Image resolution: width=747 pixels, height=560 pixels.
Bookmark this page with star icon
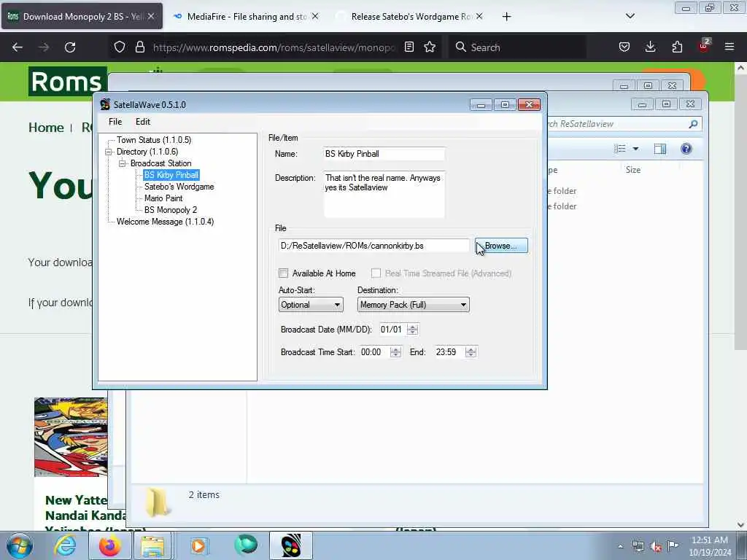pos(430,47)
